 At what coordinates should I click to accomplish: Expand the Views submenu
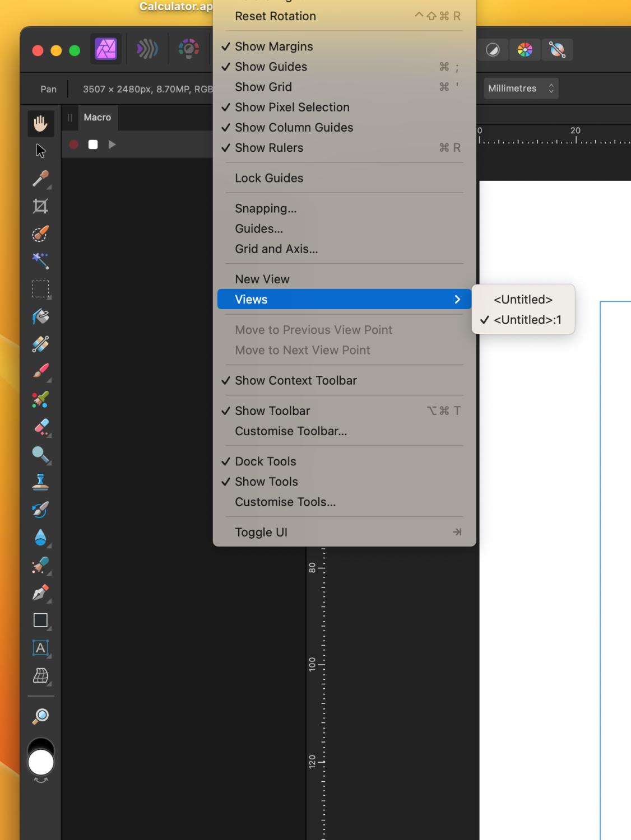(344, 299)
